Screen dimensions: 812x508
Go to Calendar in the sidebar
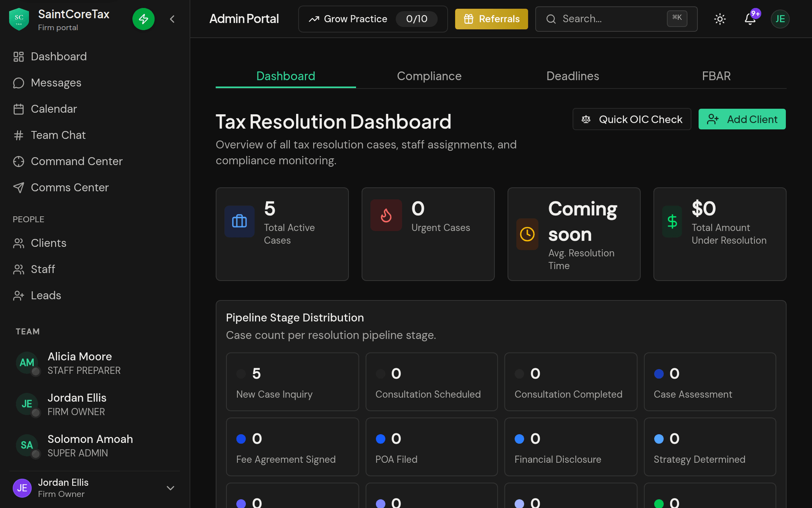95,109
